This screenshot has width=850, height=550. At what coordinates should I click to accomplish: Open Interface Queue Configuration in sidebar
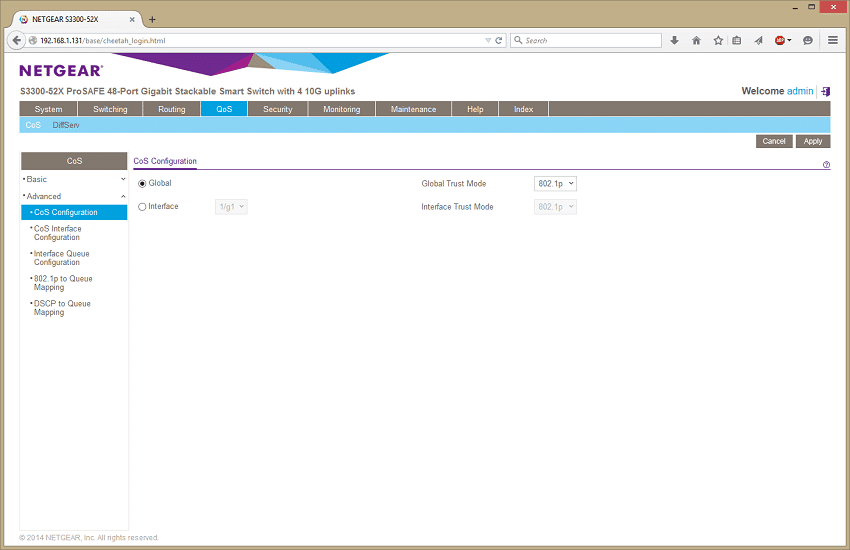click(61, 258)
